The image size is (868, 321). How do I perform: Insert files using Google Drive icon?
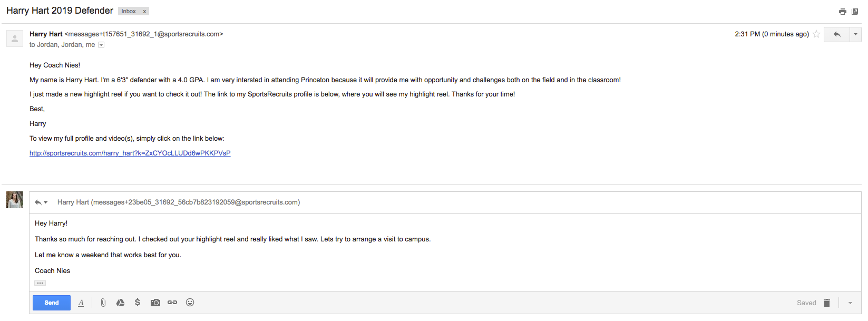click(x=120, y=303)
